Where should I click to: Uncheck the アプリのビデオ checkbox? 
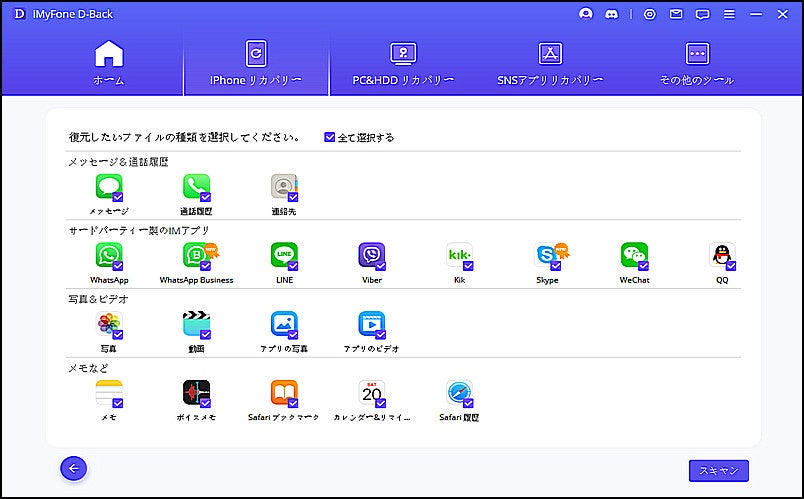tap(380, 334)
